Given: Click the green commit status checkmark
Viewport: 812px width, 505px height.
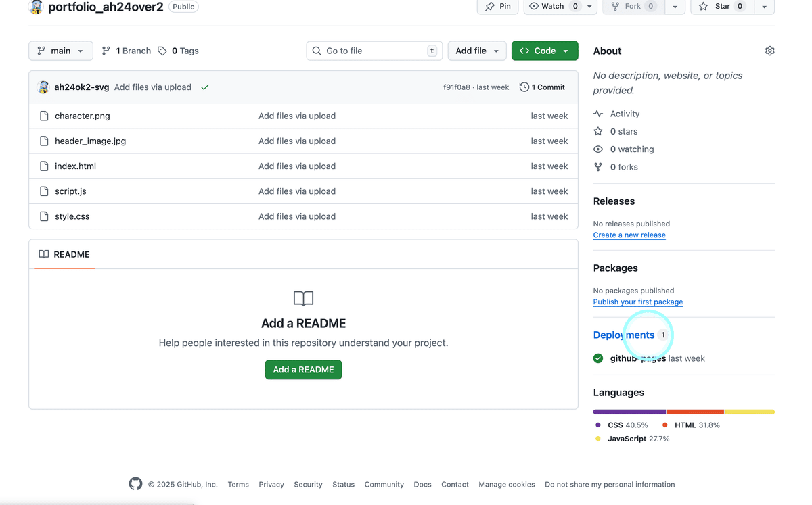Looking at the screenshot, I should point(205,87).
